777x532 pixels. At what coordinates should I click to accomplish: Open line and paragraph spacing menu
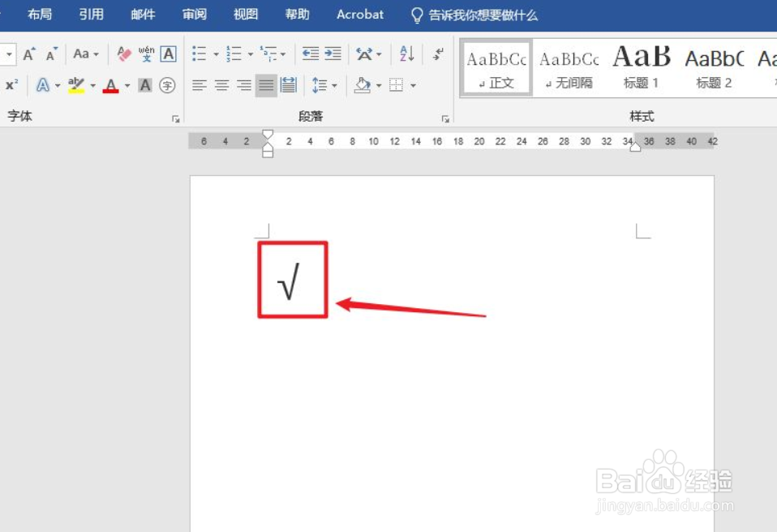(x=324, y=85)
